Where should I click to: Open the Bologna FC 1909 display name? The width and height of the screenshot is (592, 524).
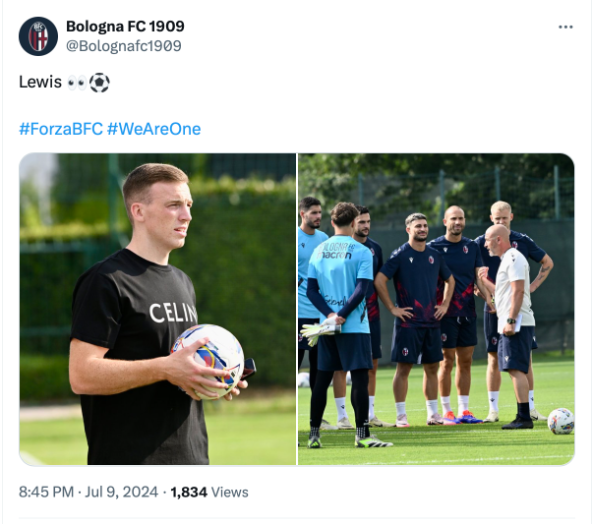pyautogui.click(x=125, y=26)
